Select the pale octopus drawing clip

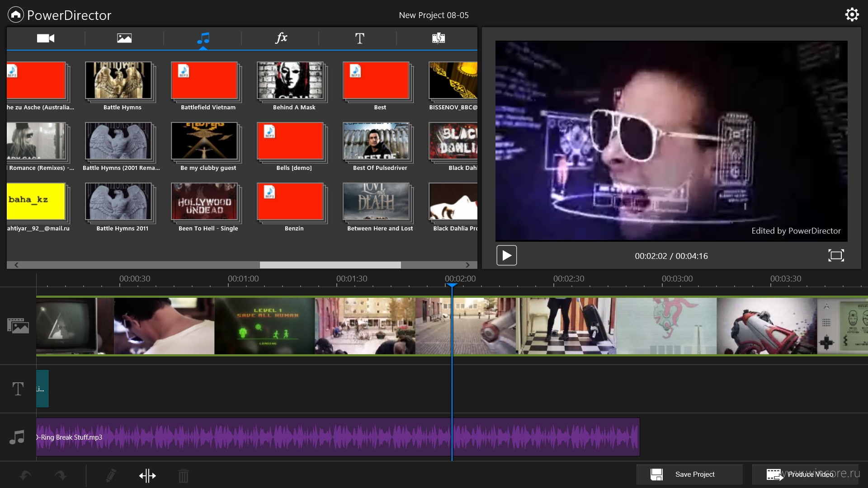point(666,326)
